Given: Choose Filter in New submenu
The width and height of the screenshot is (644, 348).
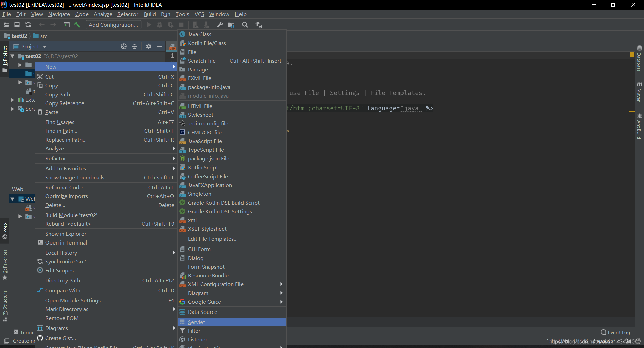Looking at the screenshot, I should pyautogui.click(x=232, y=331).
